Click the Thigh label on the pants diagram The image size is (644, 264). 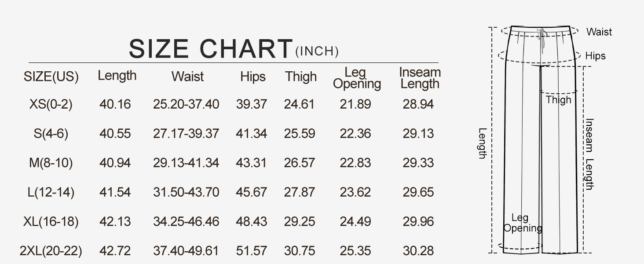[x=558, y=100]
